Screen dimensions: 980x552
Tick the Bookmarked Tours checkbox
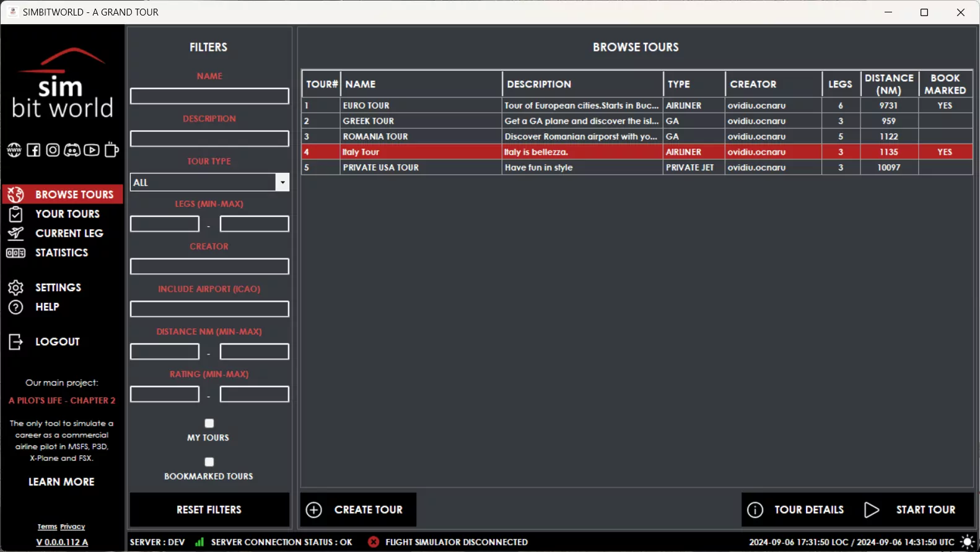209,462
